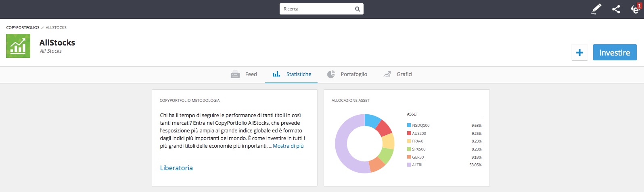Screen dimensions: 644x192
Task: Click FRA40 yellow legend swatch
Action: tap(409, 141)
